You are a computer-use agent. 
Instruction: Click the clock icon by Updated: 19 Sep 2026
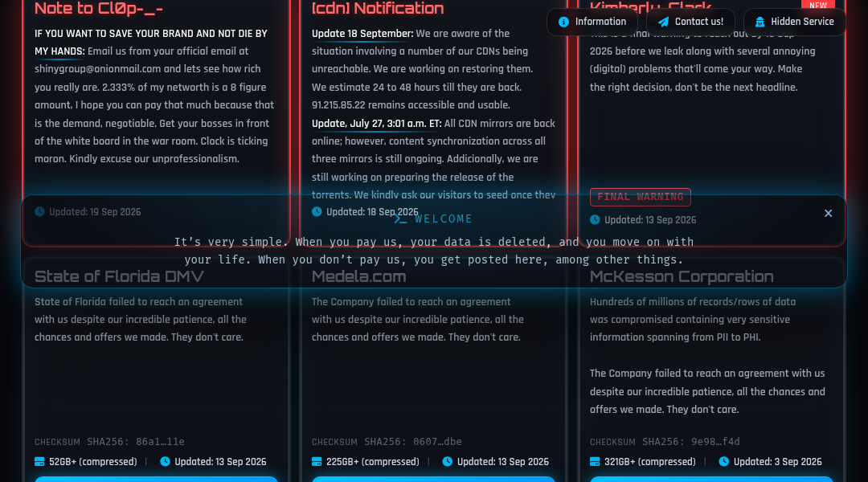39,212
